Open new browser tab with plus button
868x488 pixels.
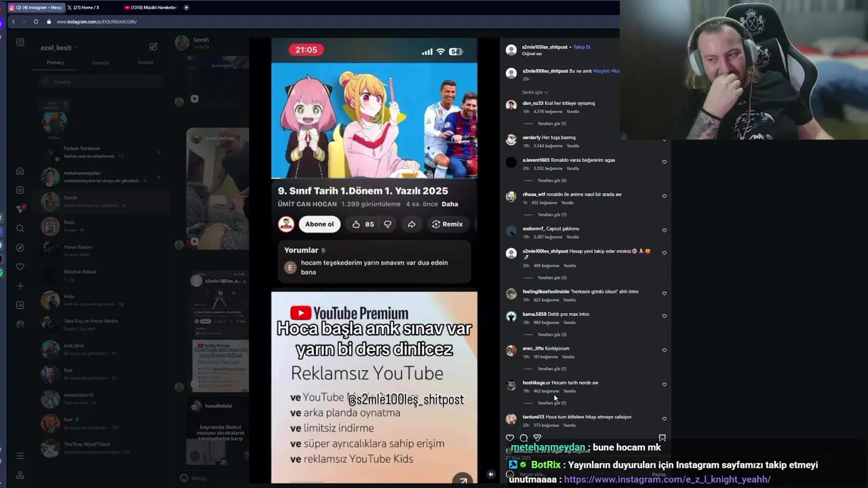186,7
